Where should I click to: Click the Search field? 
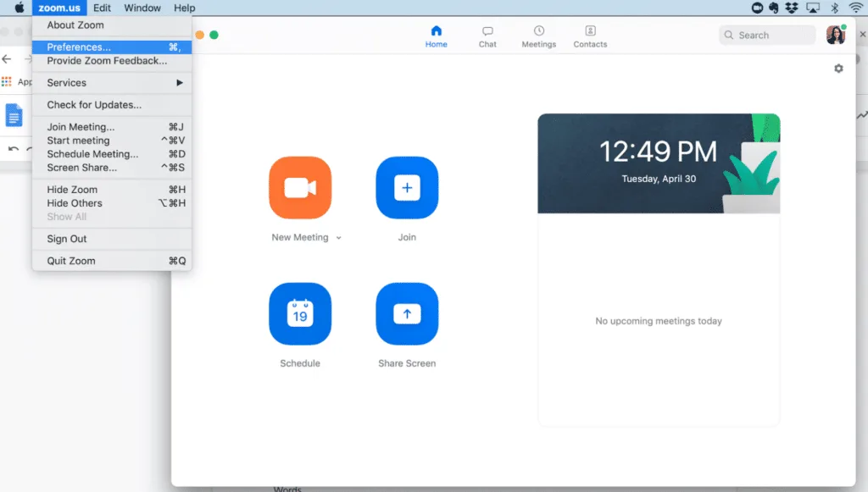pyautogui.click(x=766, y=35)
